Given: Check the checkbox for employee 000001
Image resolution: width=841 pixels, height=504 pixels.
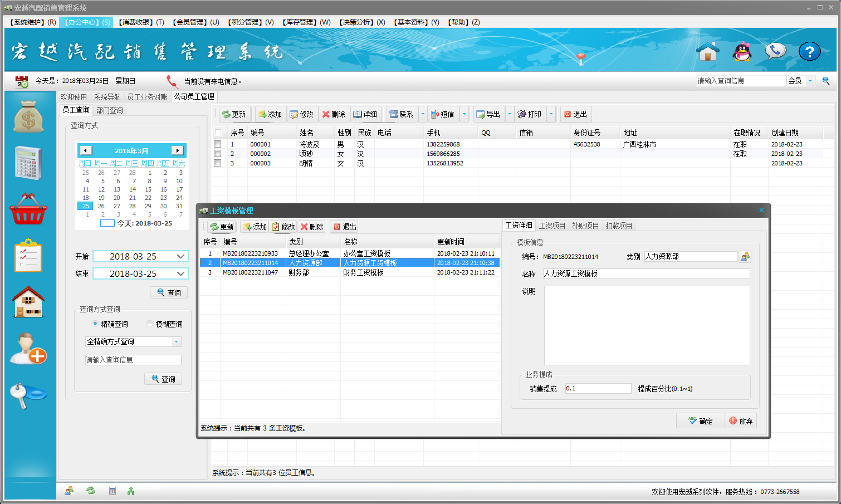Looking at the screenshot, I should tap(218, 144).
